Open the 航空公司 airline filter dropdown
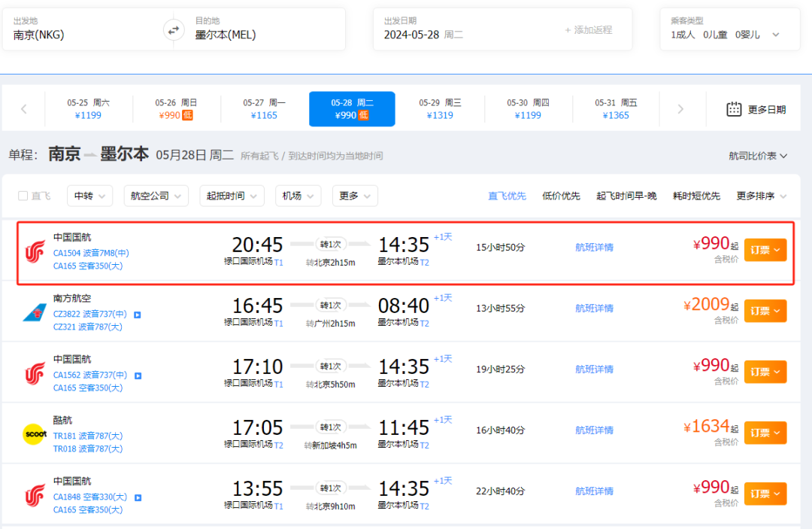The width and height of the screenshot is (812, 529). [156, 196]
